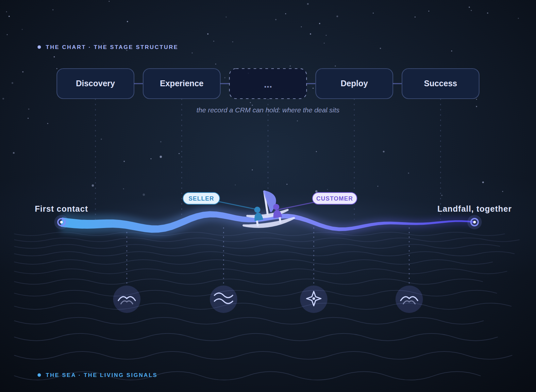Click the birds signal icon below First contact
Viewport: 536px width, 392px height.
tap(127, 299)
